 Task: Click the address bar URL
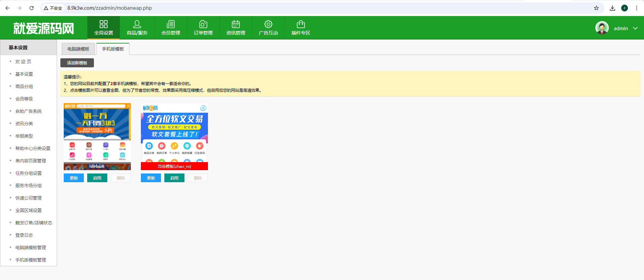[110, 8]
